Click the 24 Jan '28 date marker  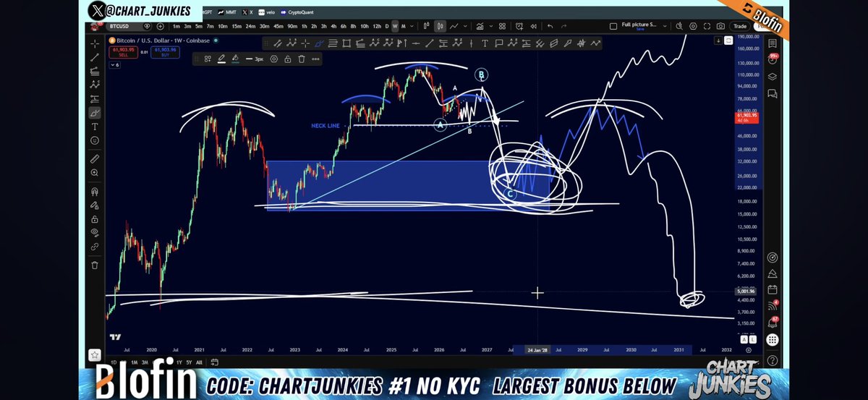click(x=537, y=349)
